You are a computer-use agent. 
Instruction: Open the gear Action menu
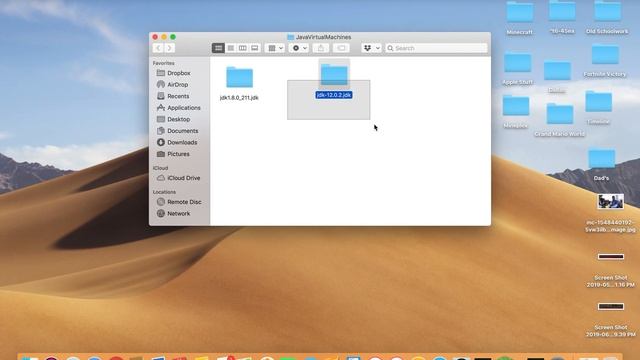tap(299, 48)
